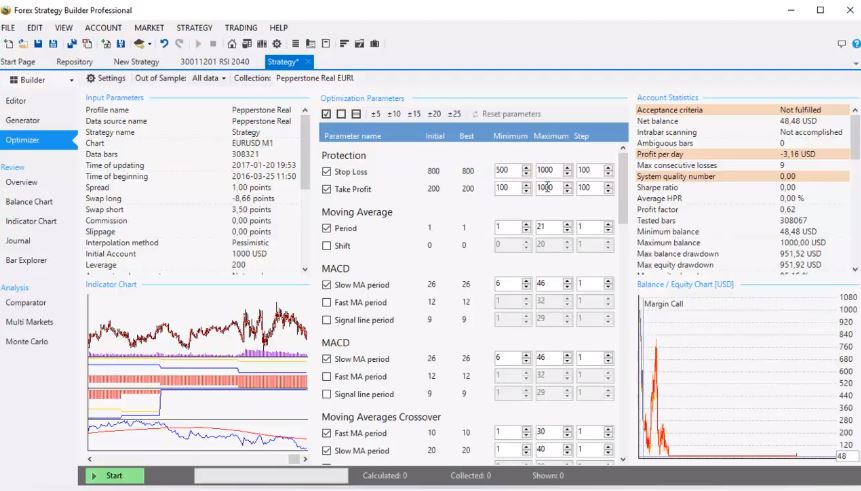Switch to the Start Page tab
The width and height of the screenshot is (861, 491).
pos(18,62)
